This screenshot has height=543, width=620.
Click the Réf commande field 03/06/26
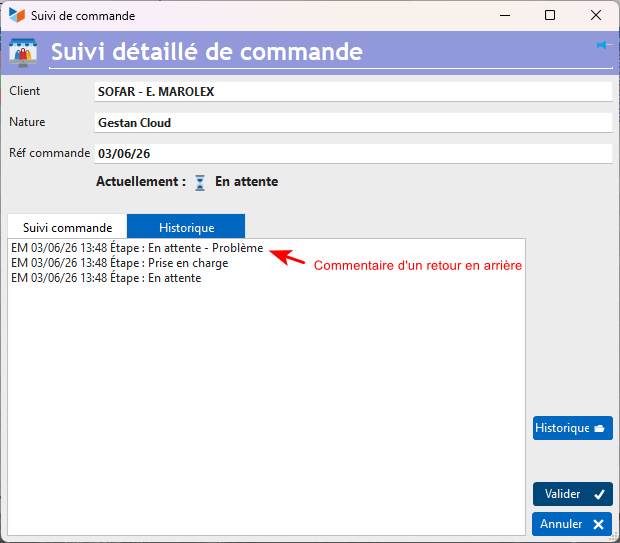[x=353, y=153]
